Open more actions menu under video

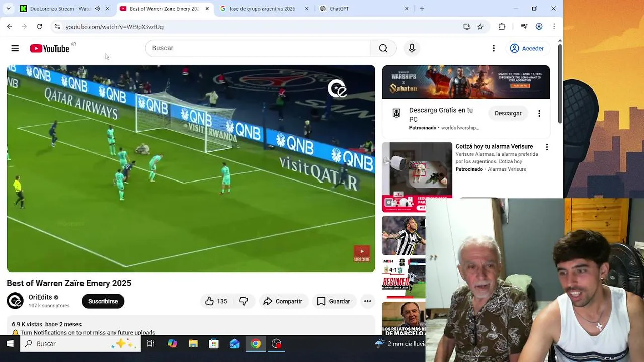[x=367, y=301]
